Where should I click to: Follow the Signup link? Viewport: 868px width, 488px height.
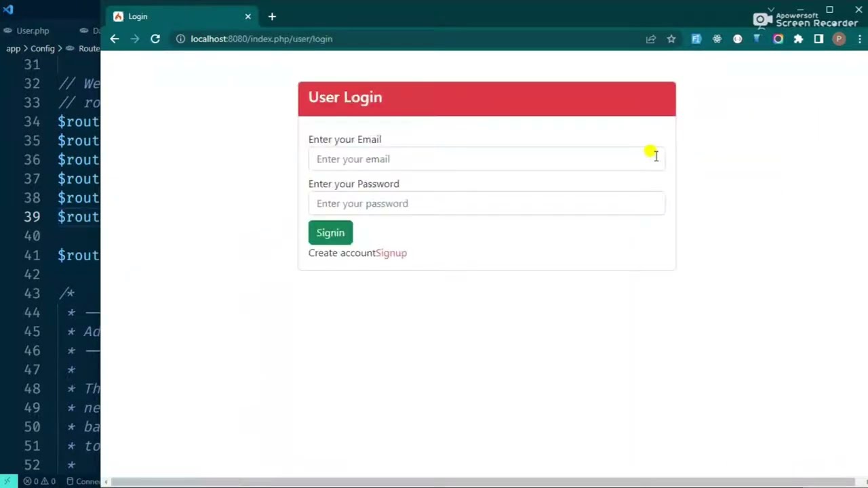(391, 253)
